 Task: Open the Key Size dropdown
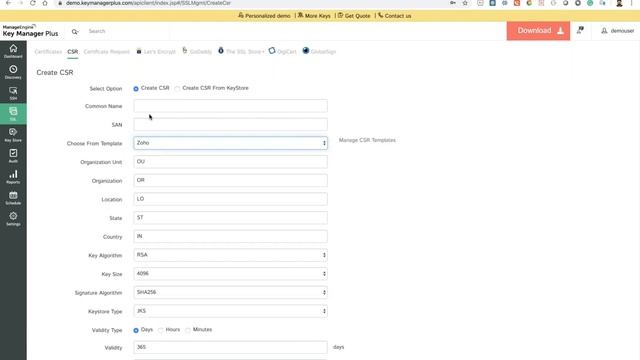230,273
